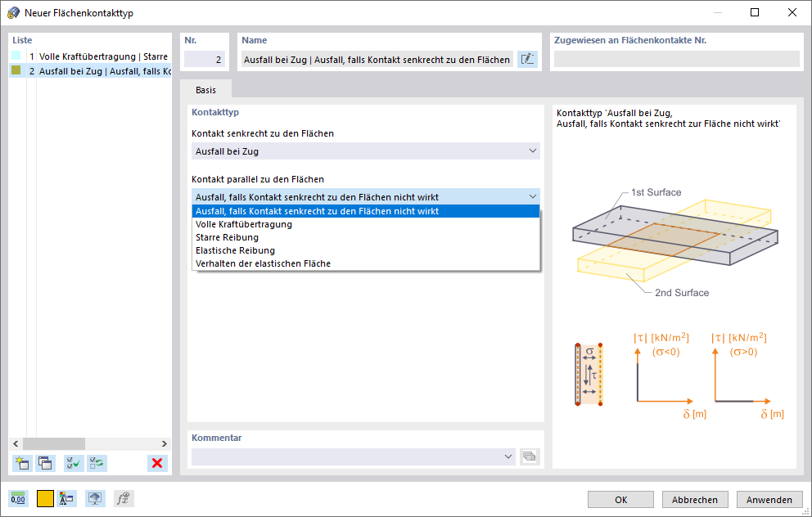Image resolution: width=812 pixels, height=517 pixels.
Task: Confirm with the OK button
Action: click(621, 499)
